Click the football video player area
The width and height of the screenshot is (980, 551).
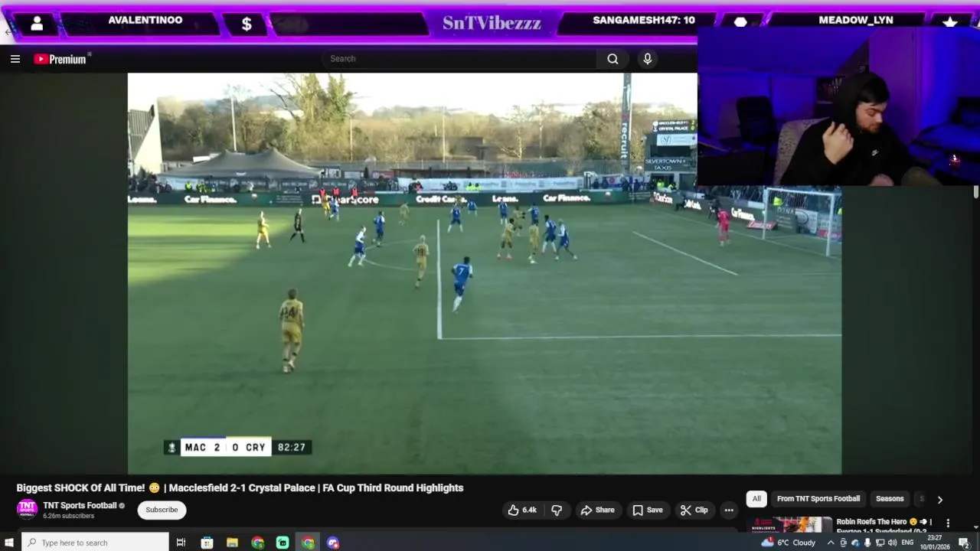tap(485, 273)
